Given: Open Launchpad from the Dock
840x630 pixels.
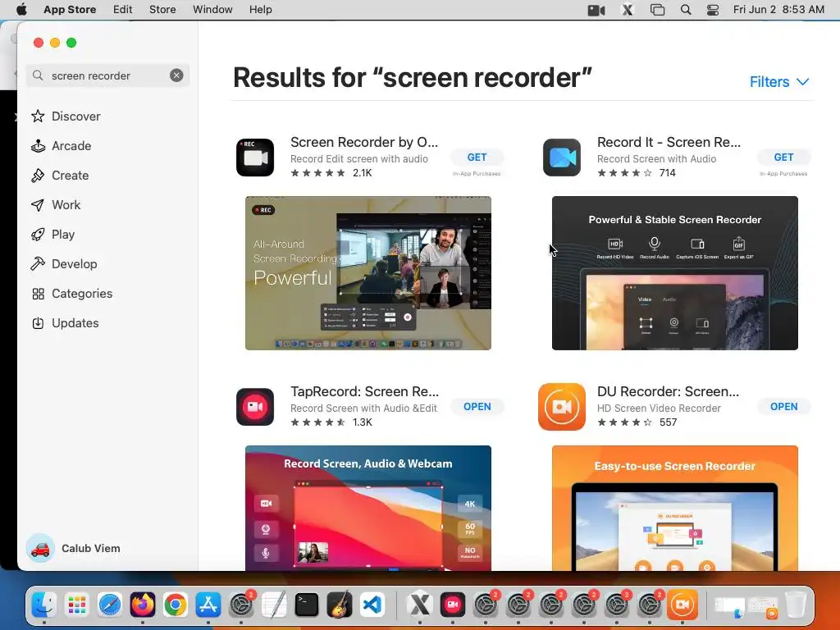Looking at the screenshot, I should pos(77,605).
